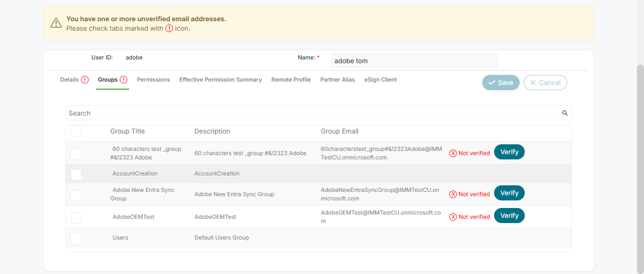Open the eSign Client tab

click(380, 80)
